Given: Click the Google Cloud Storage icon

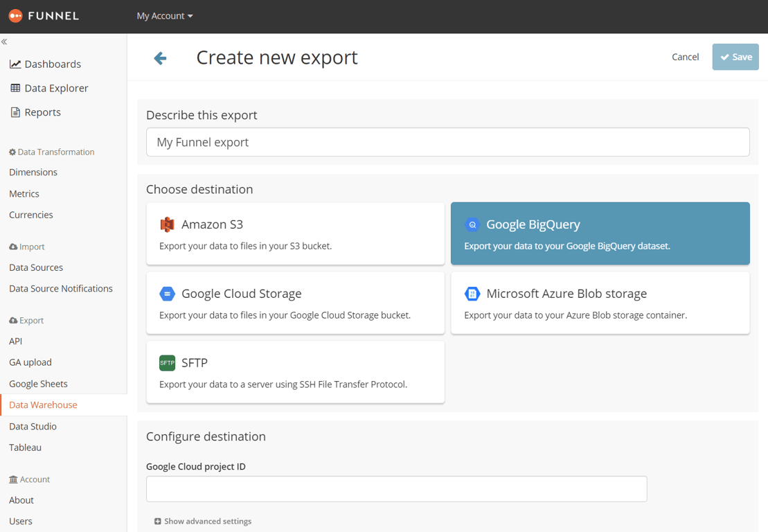Looking at the screenshot, I should [x=167, y=294].
